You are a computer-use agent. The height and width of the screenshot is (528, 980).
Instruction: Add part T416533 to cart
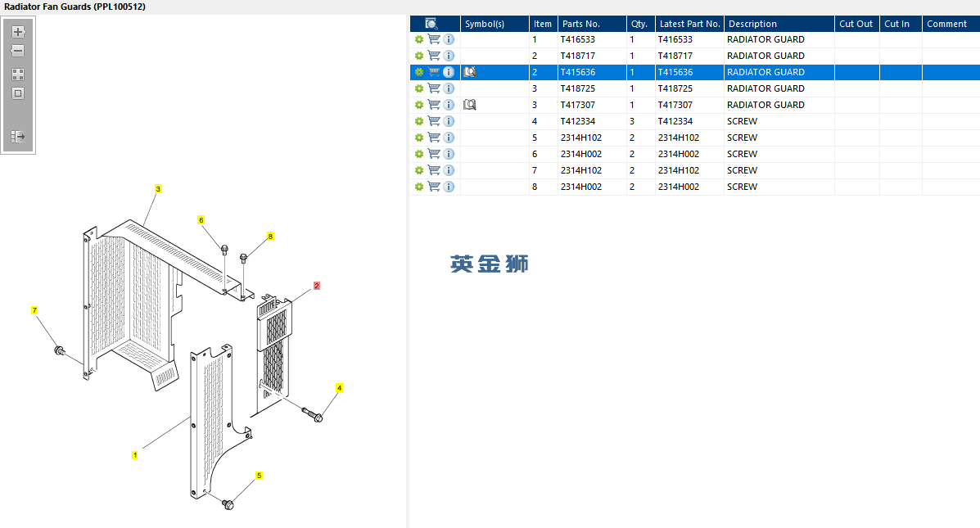(x=434, y=39)
